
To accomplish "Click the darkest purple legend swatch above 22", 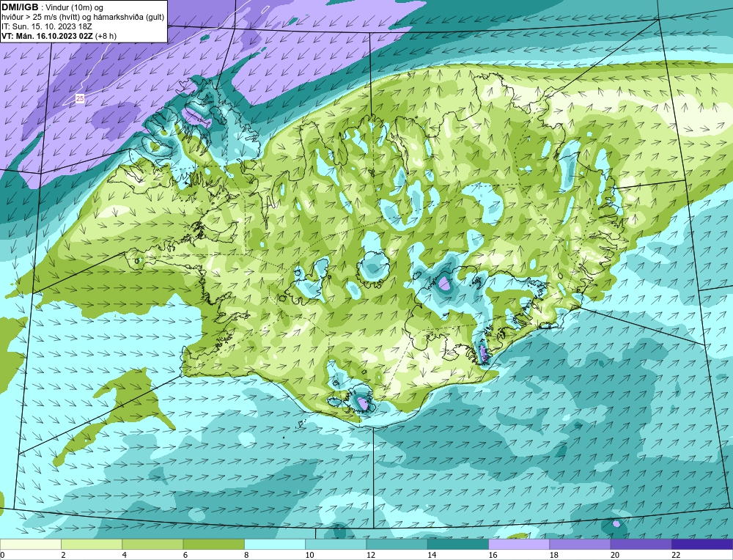I will [x=702, y=544].
